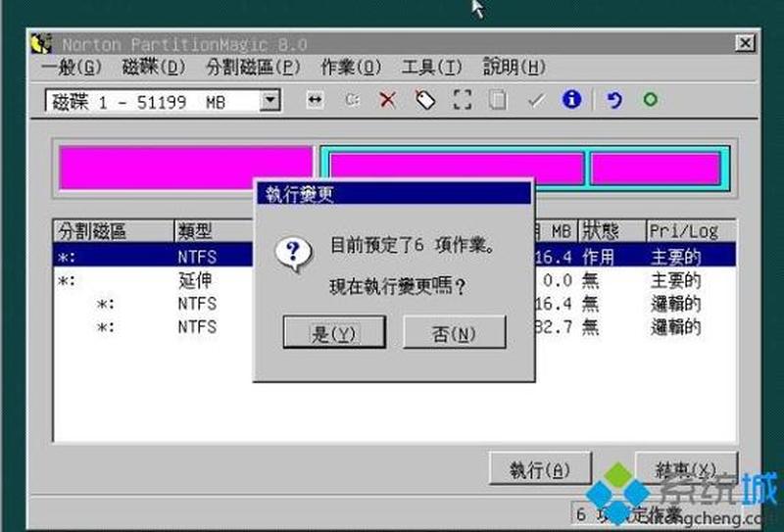Viewport: 784px width, 532px height.
Task: Click the 是(Y) button to confirm
Action: click(334, 332)
